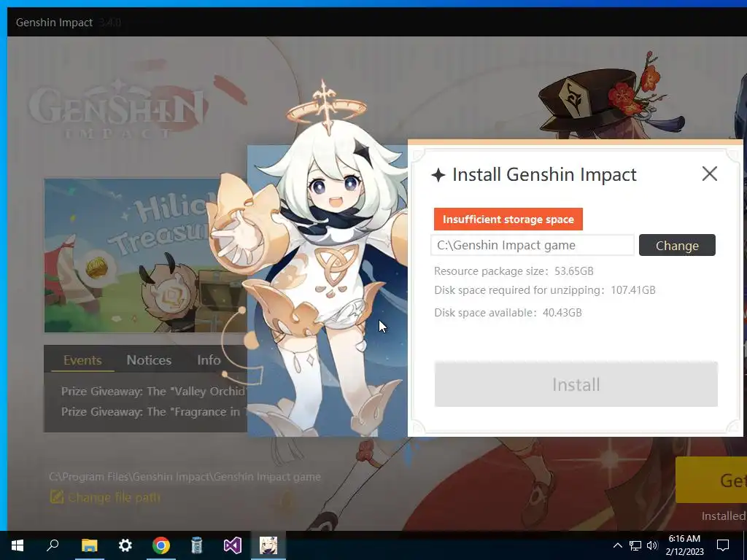Click the greyed Install button

point(576,384)
